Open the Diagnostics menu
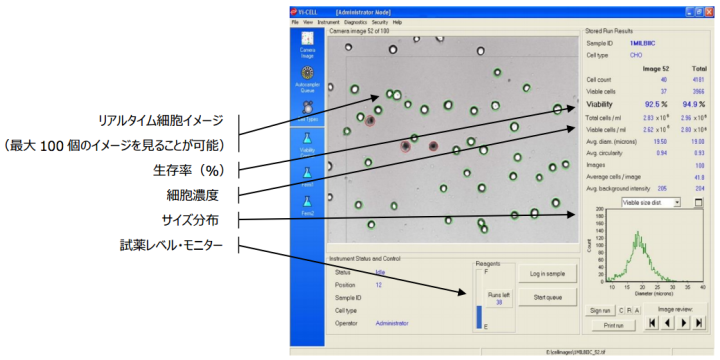Screen dimensions: 720x360 (x=355, y=22)
